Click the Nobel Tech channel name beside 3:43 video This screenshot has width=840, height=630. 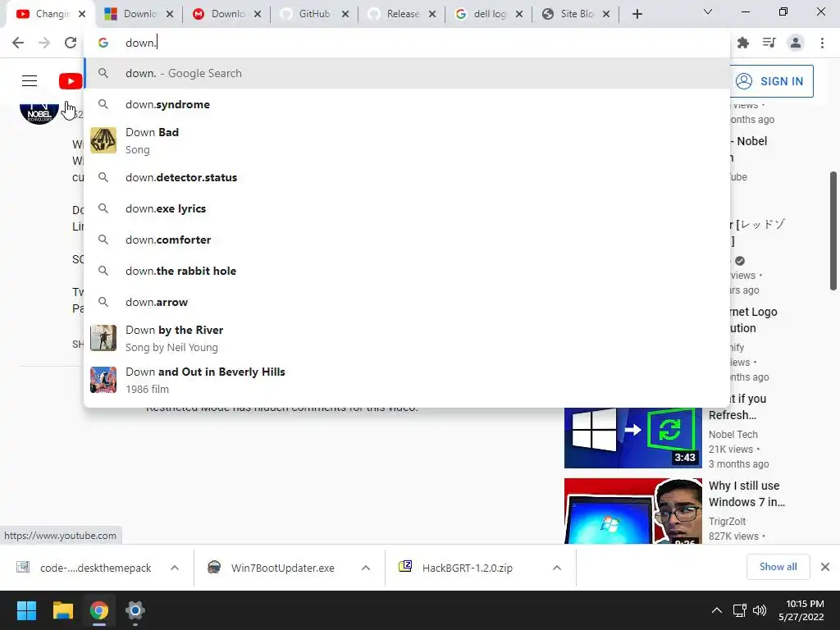coord(733,435)
